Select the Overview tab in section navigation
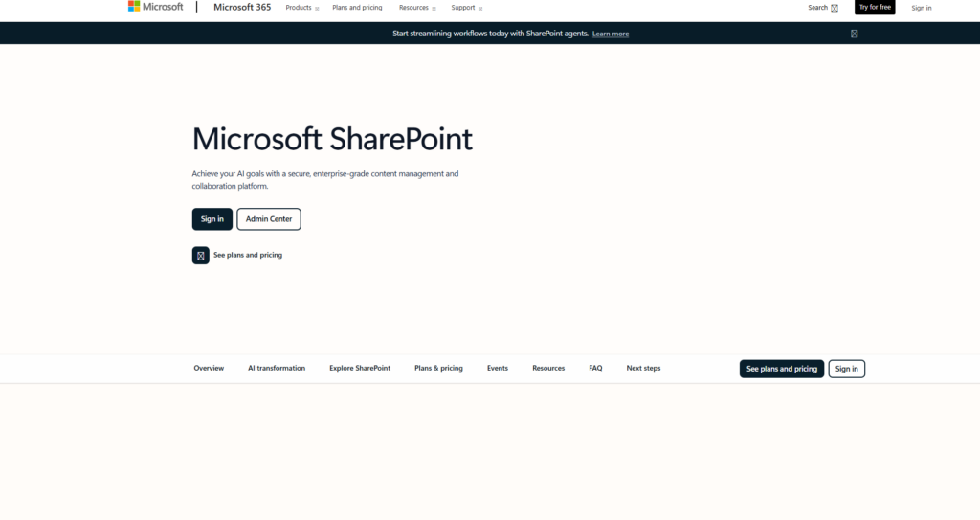 tap(209, 369)
